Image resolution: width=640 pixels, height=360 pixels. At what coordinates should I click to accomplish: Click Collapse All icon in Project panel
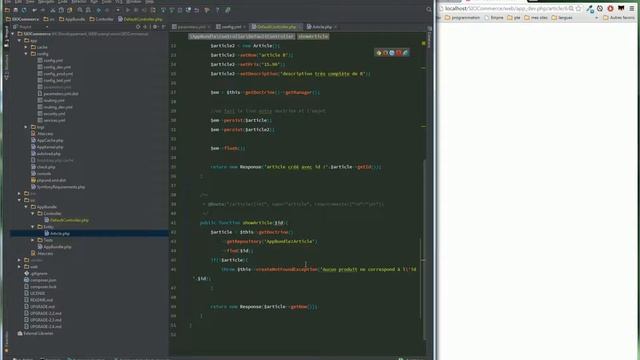click(145, 27)
